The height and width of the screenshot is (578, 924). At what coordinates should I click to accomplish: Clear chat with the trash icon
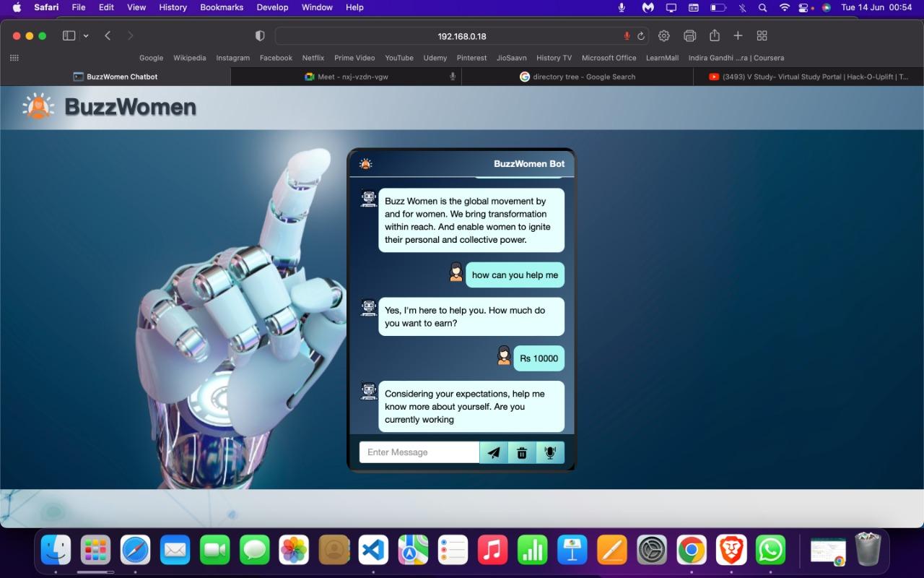[x=522, y=452]
